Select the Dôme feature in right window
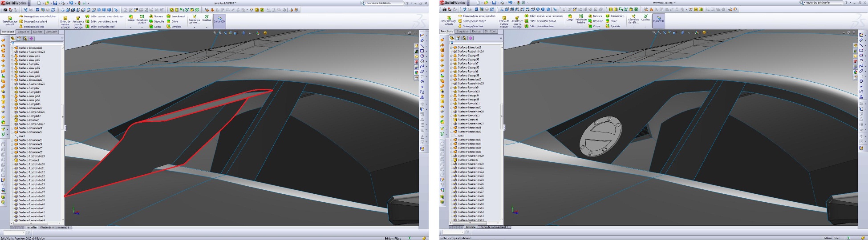 (x=613, y=21)
